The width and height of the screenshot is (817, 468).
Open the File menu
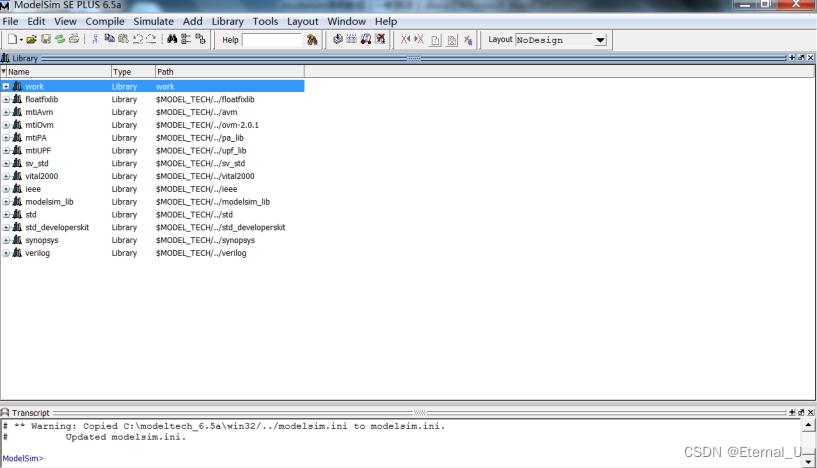(10, 21)
